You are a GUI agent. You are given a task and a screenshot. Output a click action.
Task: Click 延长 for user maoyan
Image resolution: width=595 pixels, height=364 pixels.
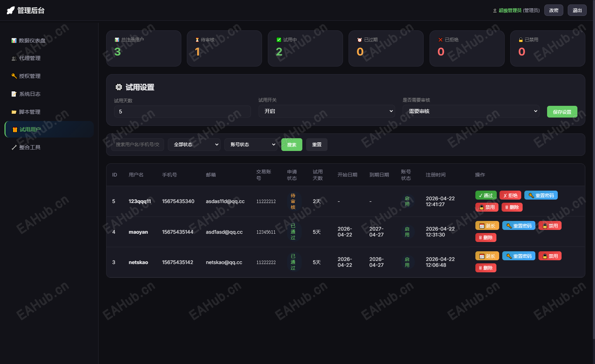coord(487,226)
